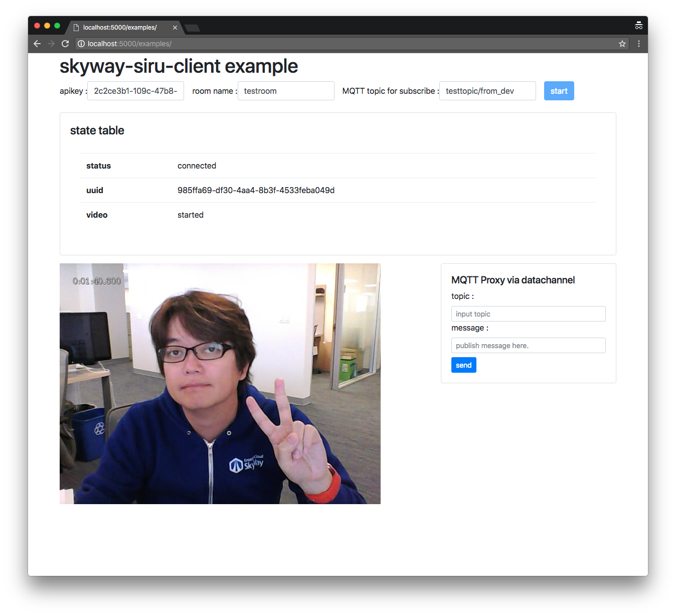This screenshot has width=676, height=616.
Task: Click the incognito mode icon
Action: (x=639, y=26)
